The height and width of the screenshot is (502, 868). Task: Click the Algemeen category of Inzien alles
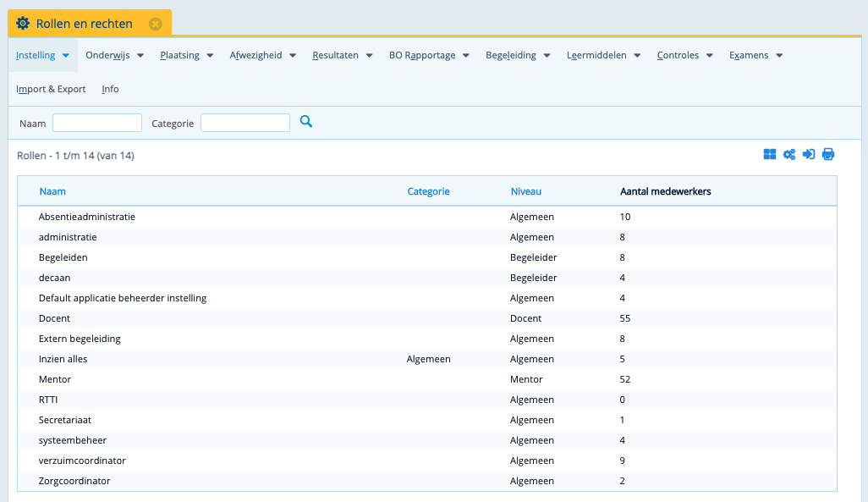[428, 359]
